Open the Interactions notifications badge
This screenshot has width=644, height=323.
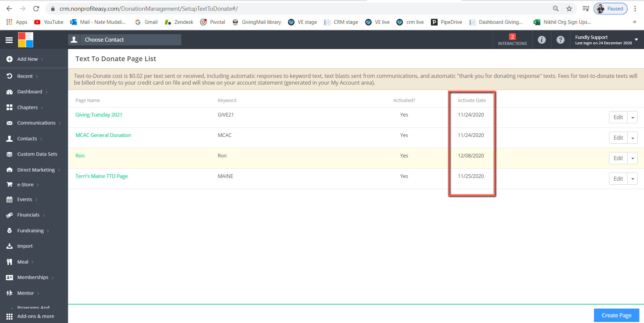[512, 40]
